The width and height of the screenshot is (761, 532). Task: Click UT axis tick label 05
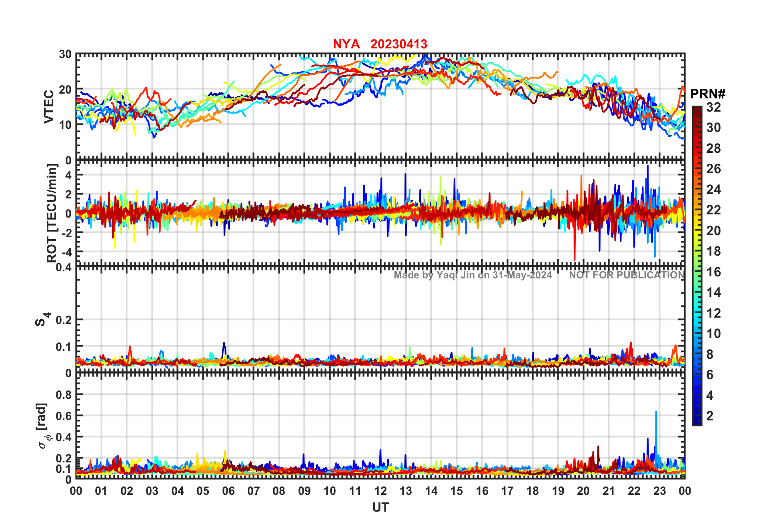[x=203, y=491]
